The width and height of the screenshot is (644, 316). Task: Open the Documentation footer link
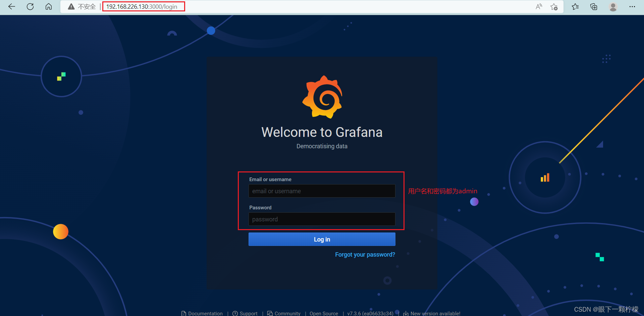tap(205, 314)
